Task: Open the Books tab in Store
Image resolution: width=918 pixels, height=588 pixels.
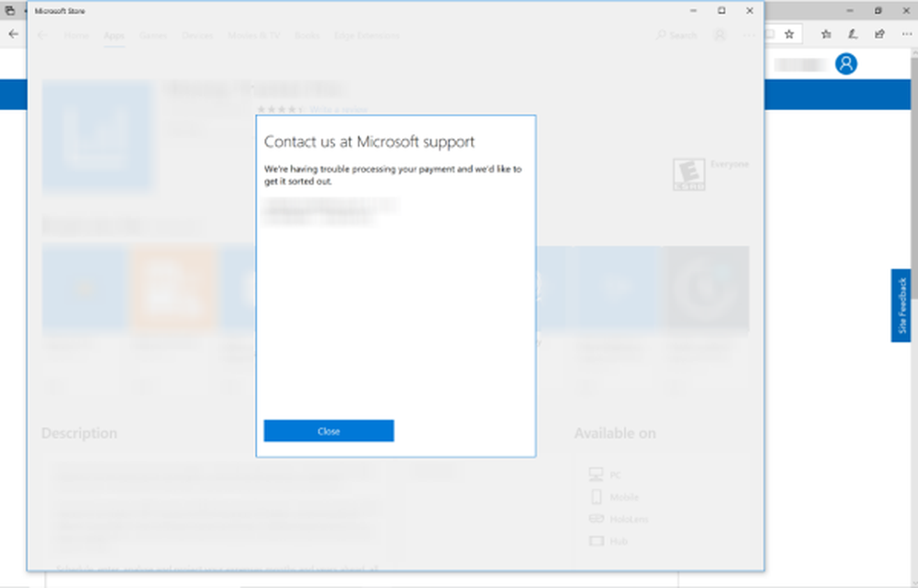Action: click(307, 36)
